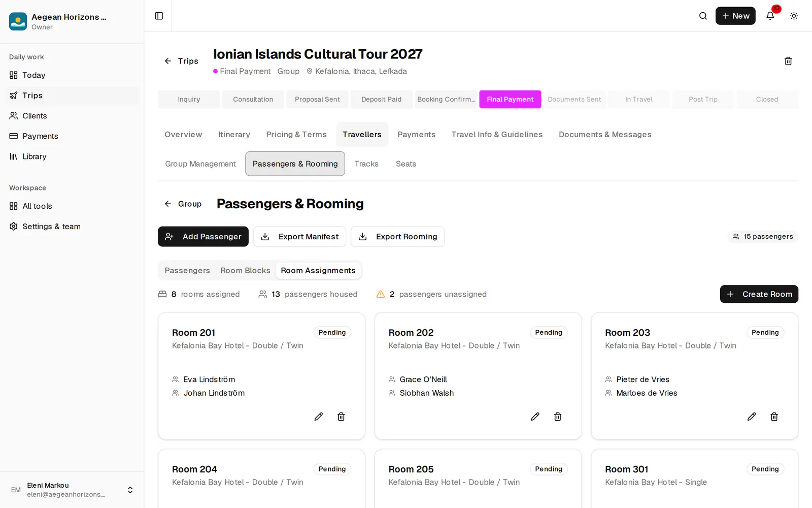Select the Final Payment stage

[510, 100]
